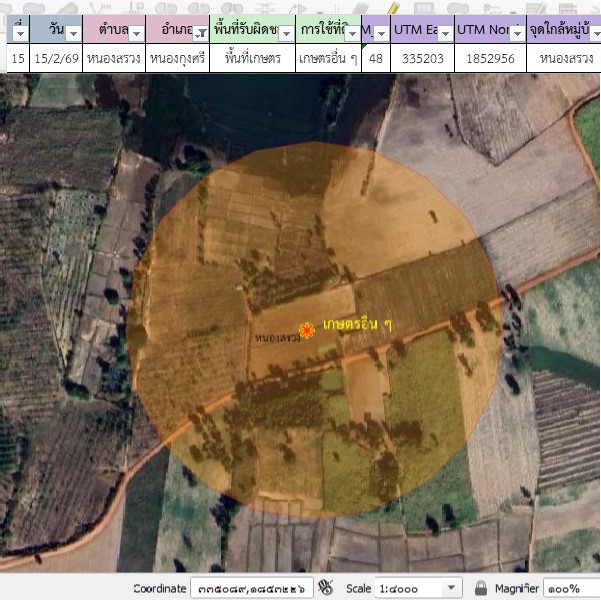Open the พื้นที่รับผิดชอบ column filter arrow
Screen dimensions: 601x600
coord(285,34)
